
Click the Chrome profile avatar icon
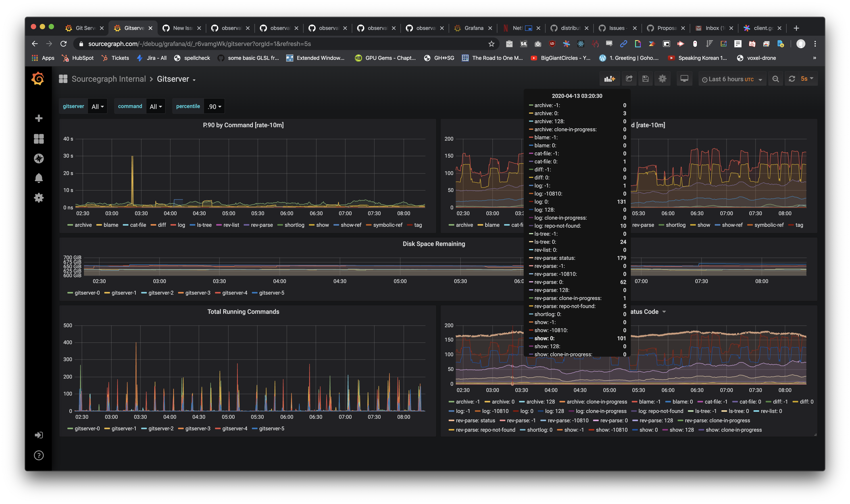[801, 44]
